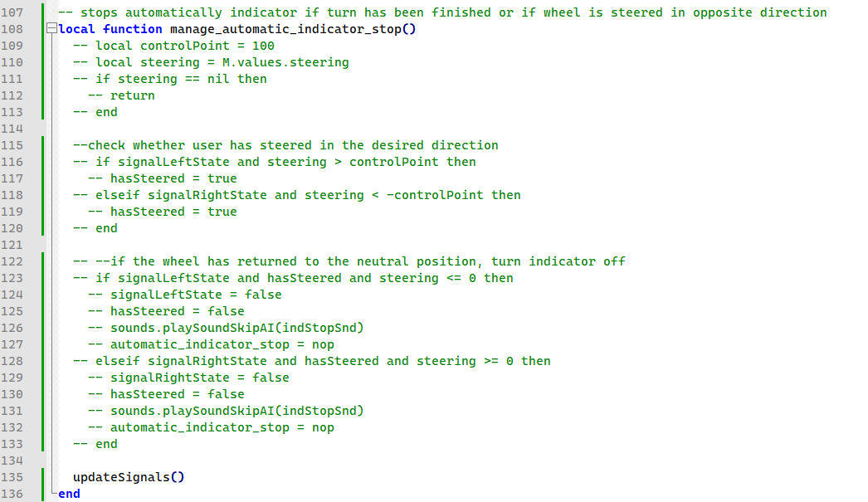Viewport: 868px width, 502px height.
Task: Place cursor on the 'function' keyword
Action: pyautogui.click(x=132, y=29)
